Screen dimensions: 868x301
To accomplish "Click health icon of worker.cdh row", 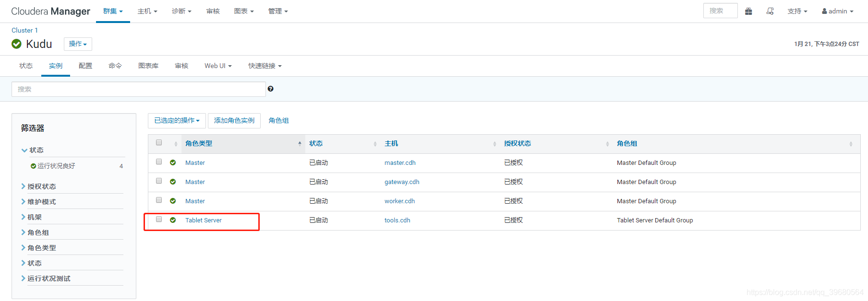I will click(x=173, y=201).
